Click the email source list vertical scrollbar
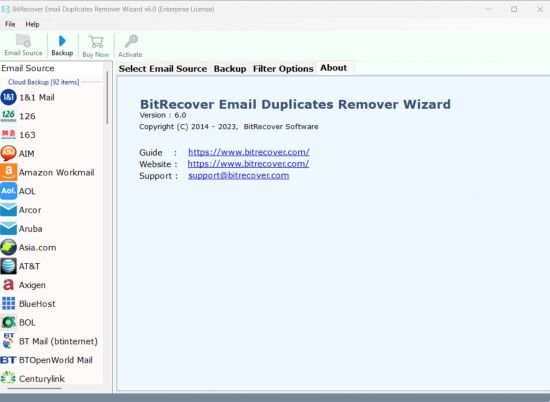The height and width of the screenshot is (402, 550). [x=107, y=98]
